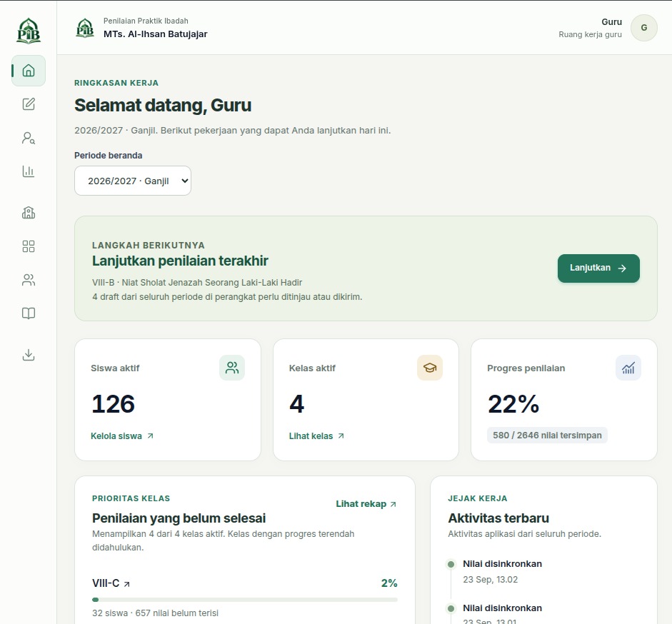
Task: Click the 2% label for VIII-C
Action: pos(389,583)
